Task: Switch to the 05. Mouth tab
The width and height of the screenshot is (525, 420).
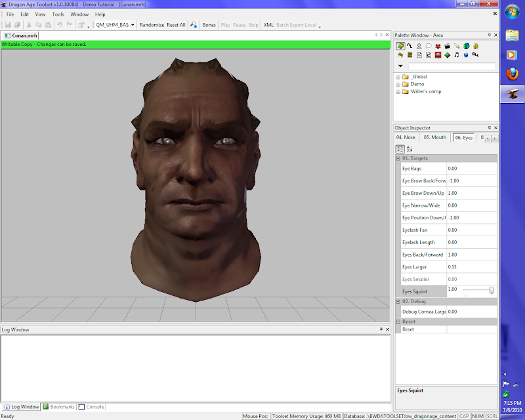Action: click(x=434, y=138)
